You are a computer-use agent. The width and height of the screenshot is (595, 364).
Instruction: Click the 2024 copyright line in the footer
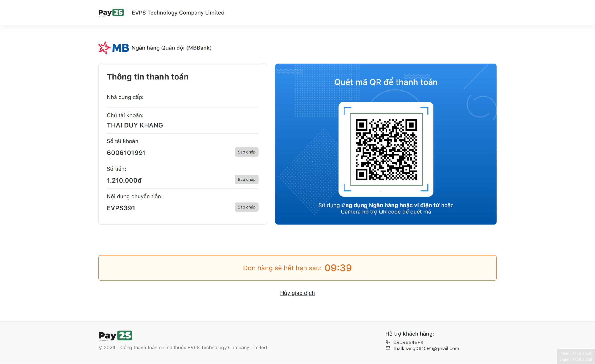(x=182, y=347)
